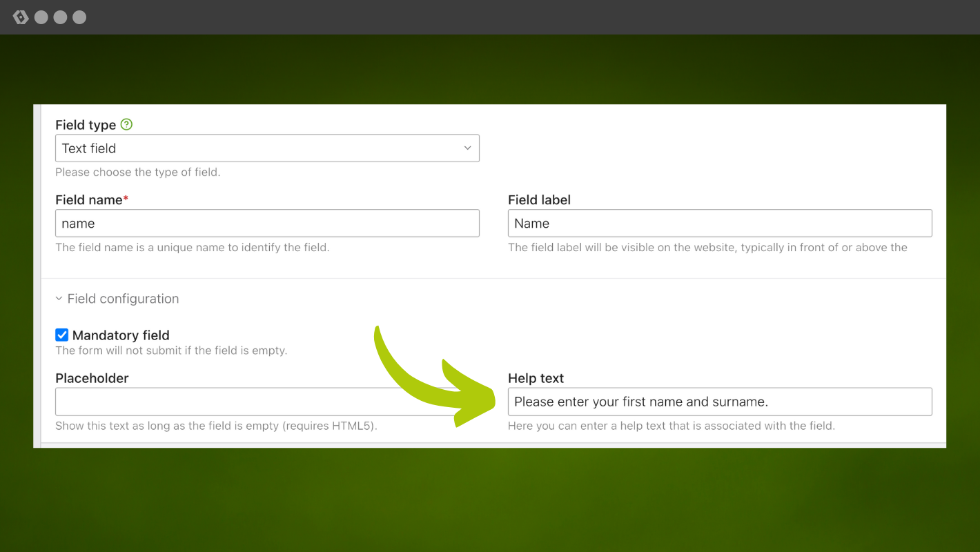Click the "Mandatory field" checkbox label text

coord(121,335)
